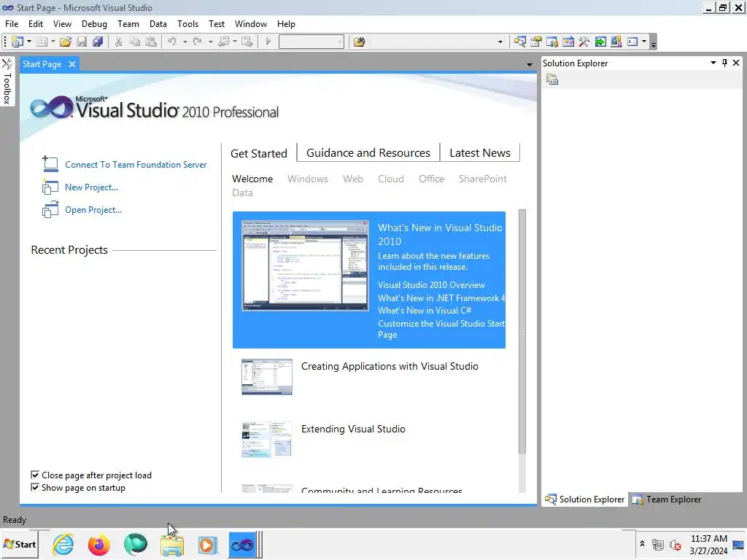Click the Cut scissors icon

(118, 42)
